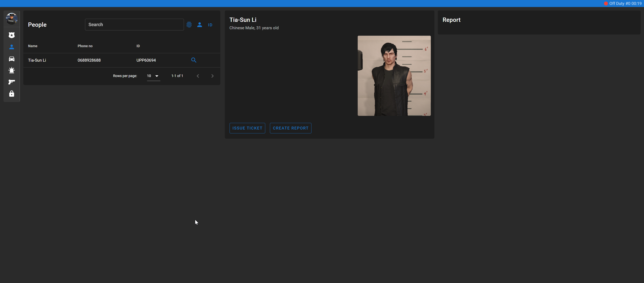Open the evidence locker via lock icon

(12, 94)
